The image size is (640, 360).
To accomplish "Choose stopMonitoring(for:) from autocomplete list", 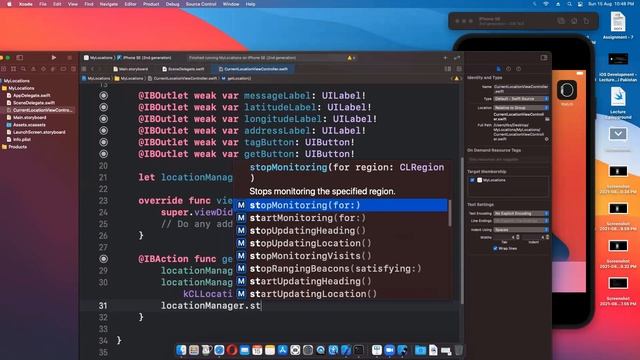I will point(341,205).
